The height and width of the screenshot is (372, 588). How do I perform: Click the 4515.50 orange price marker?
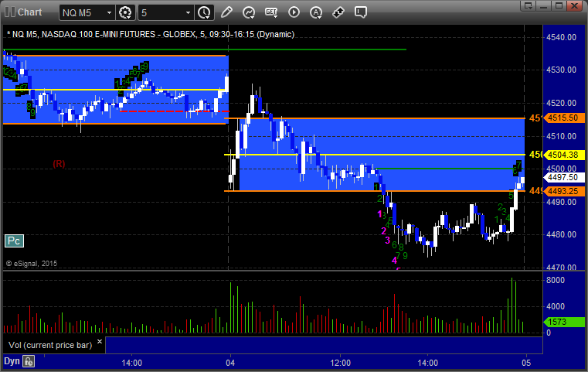pyautogui.click(x=563, y=118)
